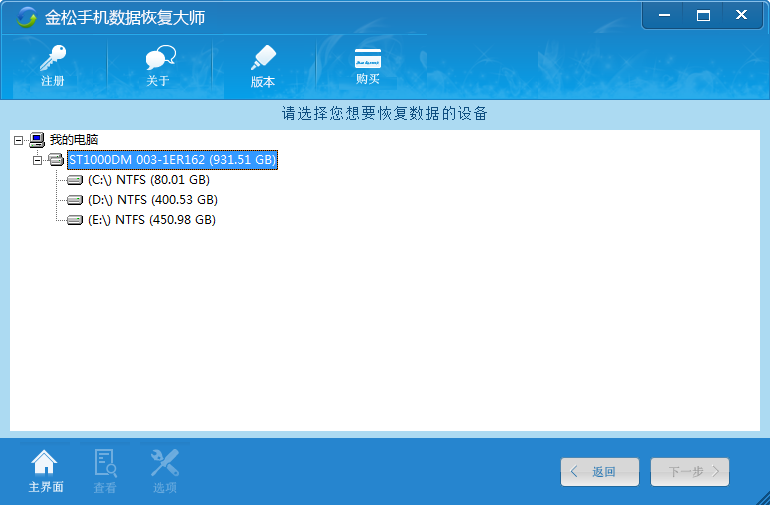Collapse the 我的电脑 tree node

click(x=18, y=140)
